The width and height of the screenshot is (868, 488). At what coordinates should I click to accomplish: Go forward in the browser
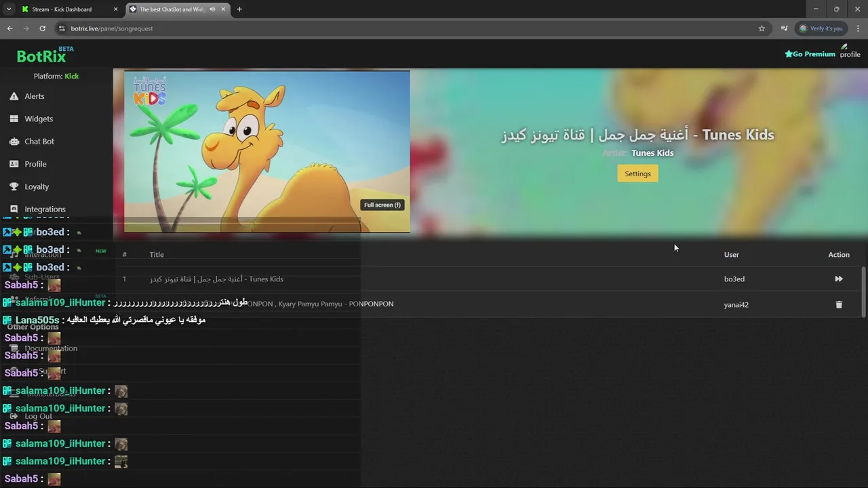[x=26, y=28]
